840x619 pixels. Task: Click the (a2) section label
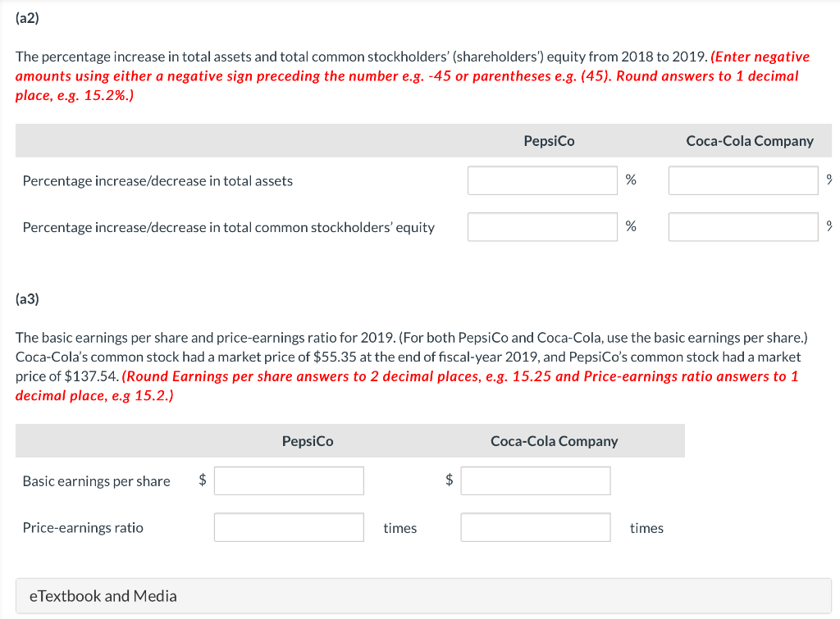[27, 16]
